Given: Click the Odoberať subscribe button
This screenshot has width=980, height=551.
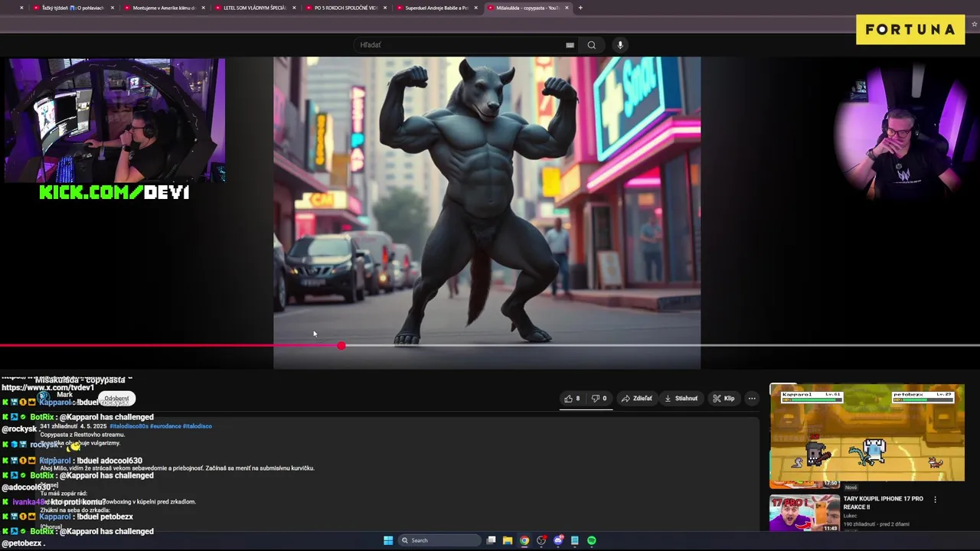Looking at the screenshot, I should click(116, 398).
